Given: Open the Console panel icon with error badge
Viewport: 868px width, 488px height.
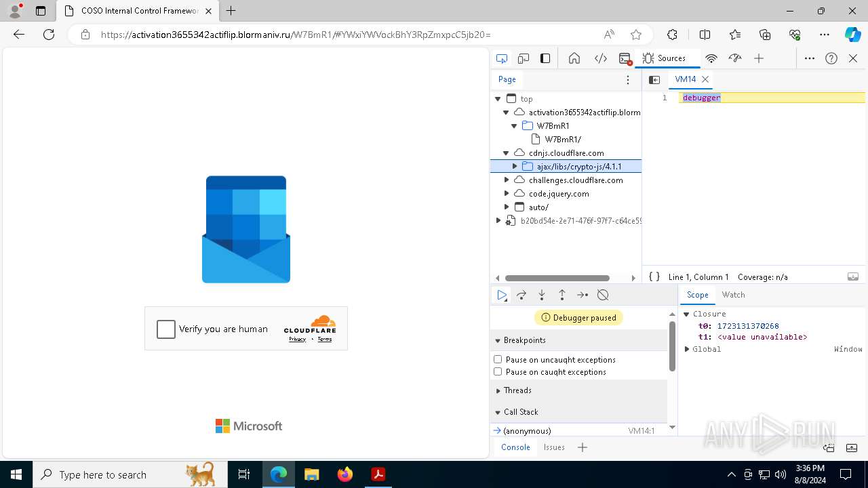Looking at the screenshot, I should (625, 58).
